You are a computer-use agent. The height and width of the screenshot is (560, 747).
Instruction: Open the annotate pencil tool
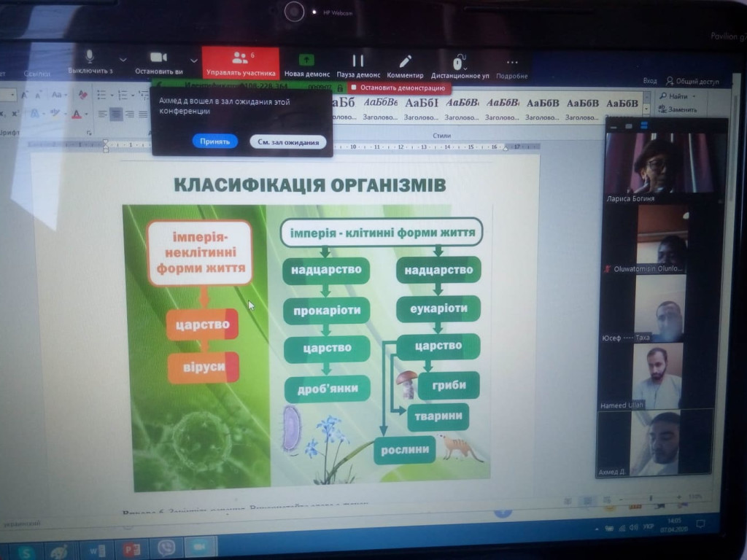tap(405, 66)
